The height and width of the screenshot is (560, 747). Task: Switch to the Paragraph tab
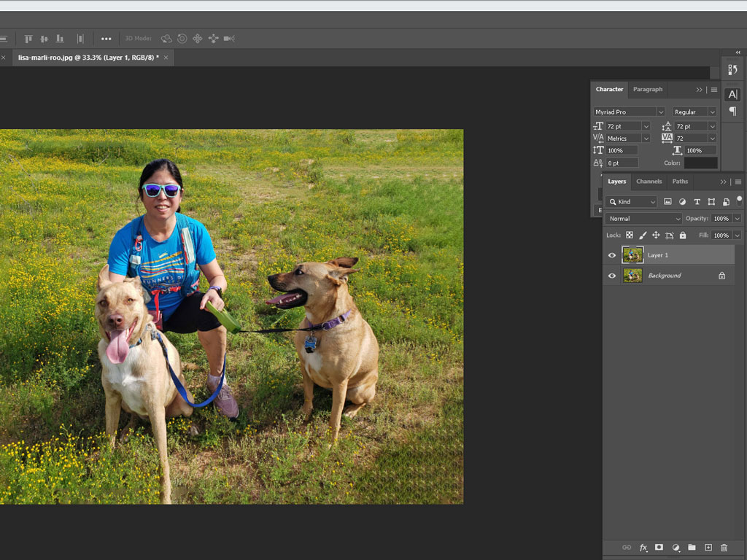647,90
